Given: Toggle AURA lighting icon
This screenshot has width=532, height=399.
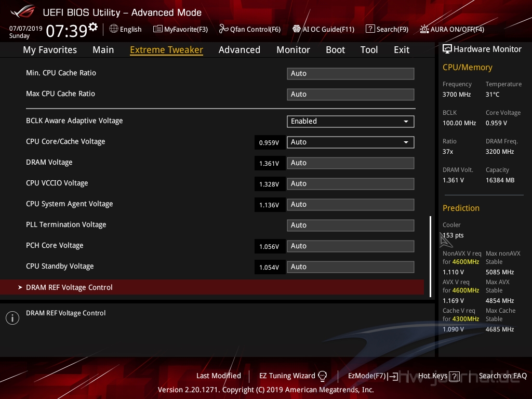Looking at the screenshot, I should tap(424, 29).
